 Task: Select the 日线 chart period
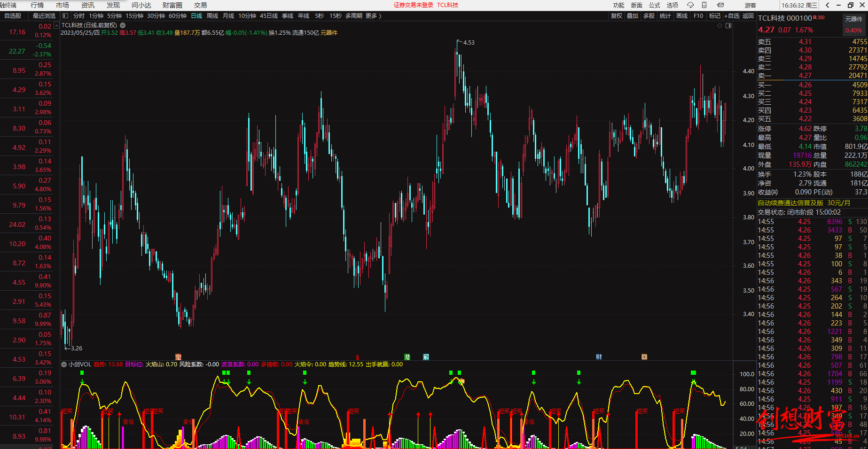point(196,16)
